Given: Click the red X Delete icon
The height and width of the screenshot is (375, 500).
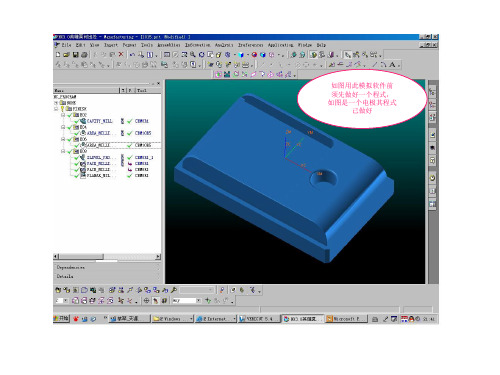Looking at the screenshot, I should click(121, 54).
